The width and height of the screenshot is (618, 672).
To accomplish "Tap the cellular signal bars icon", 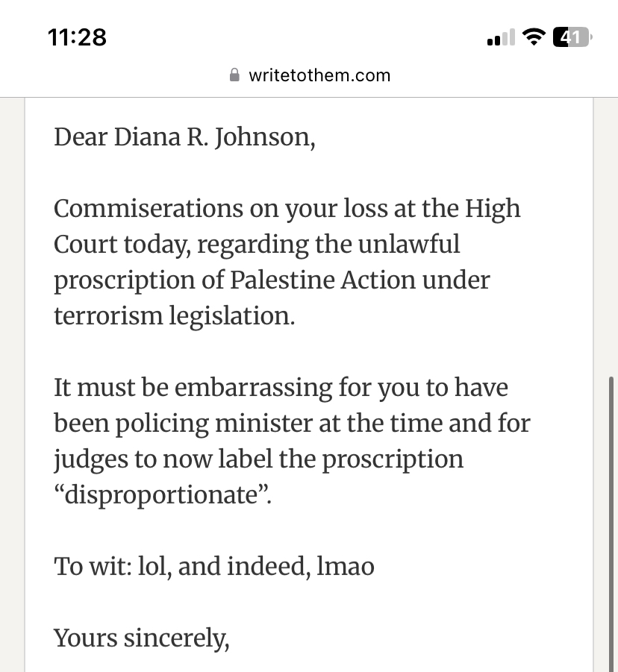I will click(501, 38).
